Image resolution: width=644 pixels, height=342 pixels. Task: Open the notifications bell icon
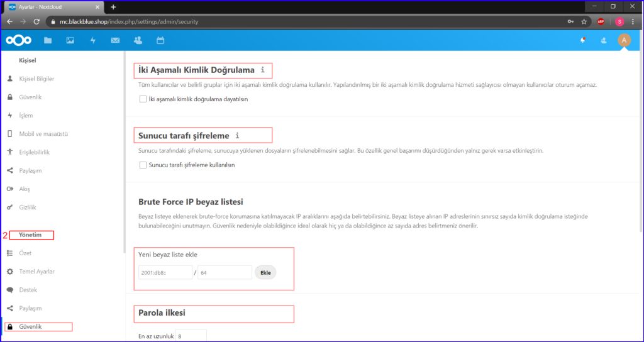point(583,40)
